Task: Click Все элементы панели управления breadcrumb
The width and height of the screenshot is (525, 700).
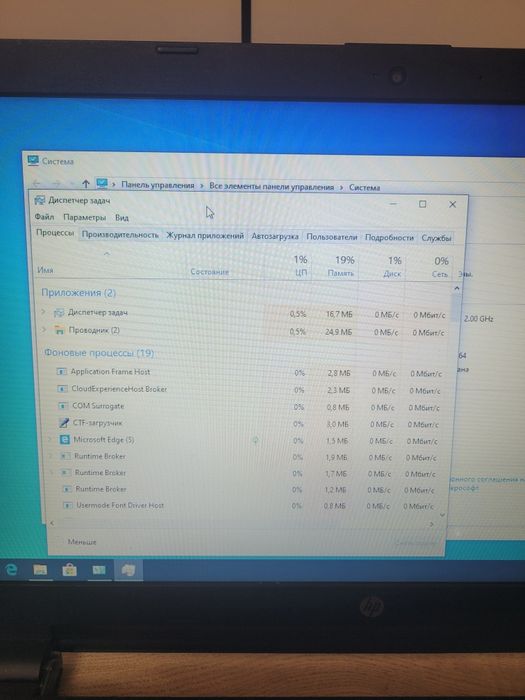Action: coord(271,187)
